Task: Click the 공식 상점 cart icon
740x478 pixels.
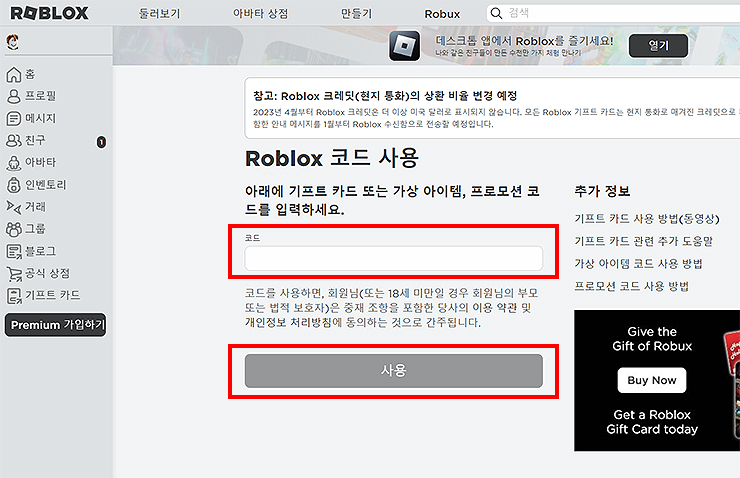Action: tap(14, 274)
